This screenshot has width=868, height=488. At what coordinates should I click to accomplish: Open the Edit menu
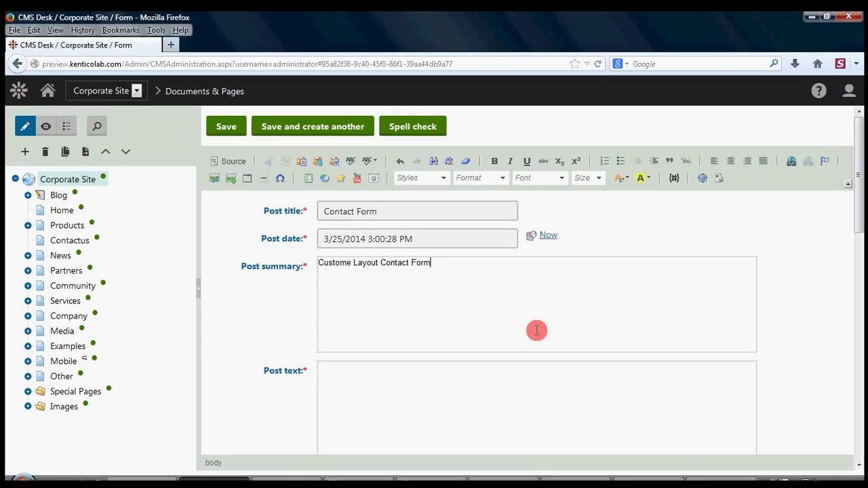(34, 30)
